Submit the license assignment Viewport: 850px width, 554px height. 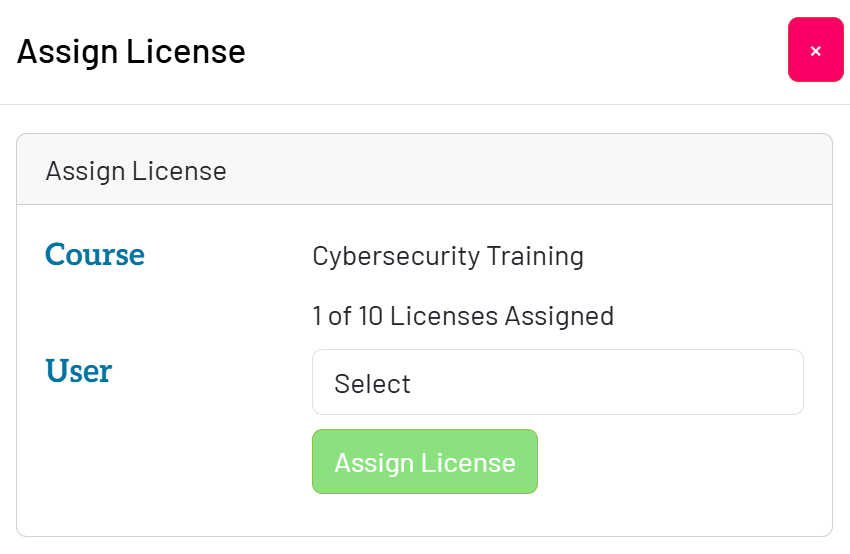424,462
